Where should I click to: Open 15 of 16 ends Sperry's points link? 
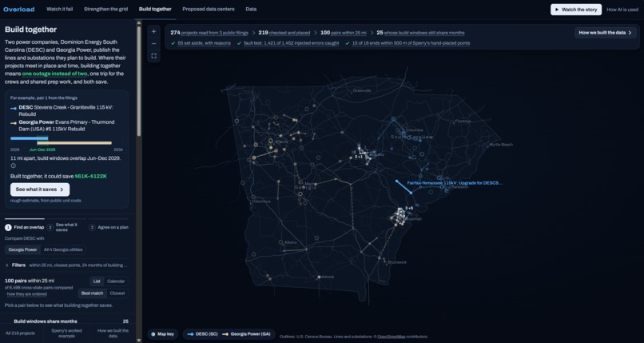411,43
